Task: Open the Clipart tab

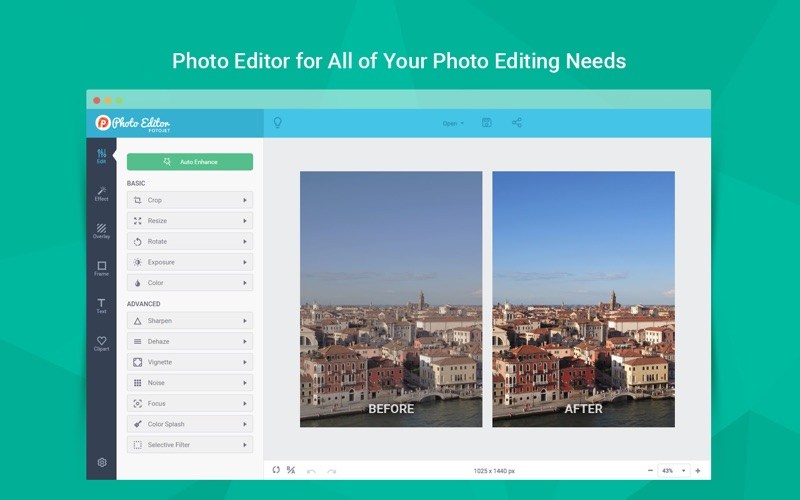Action: 101,343
